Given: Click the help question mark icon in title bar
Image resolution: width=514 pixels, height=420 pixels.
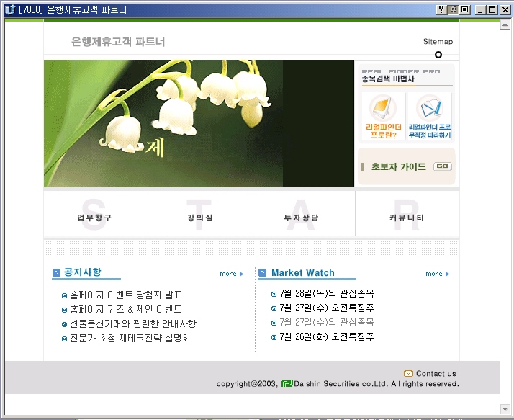Looking at the screenshot, I should coord(441,9).
